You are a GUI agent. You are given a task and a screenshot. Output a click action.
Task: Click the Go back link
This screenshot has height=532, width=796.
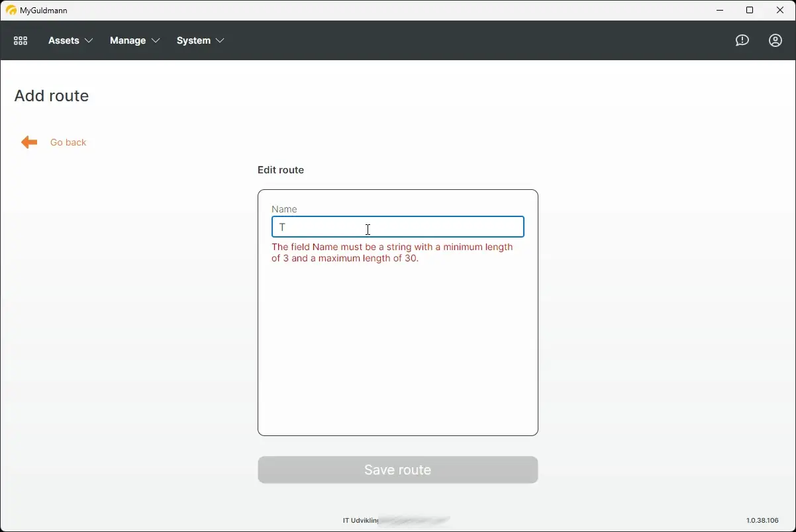68,142
